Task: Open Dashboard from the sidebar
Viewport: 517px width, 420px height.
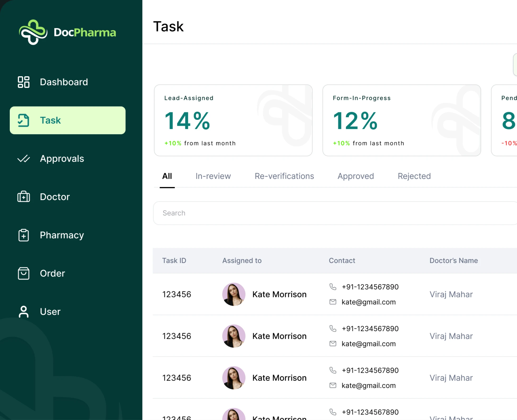Action: 64,82
